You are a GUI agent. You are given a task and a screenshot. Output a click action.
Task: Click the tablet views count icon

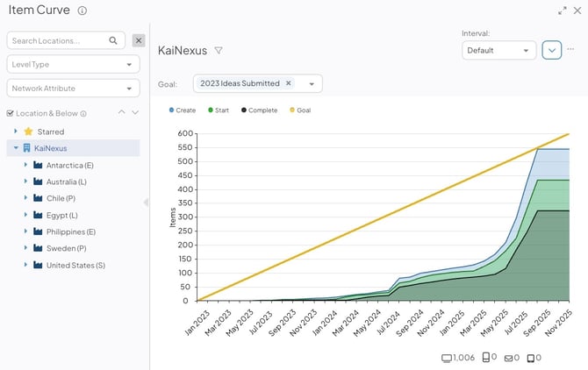531,359
